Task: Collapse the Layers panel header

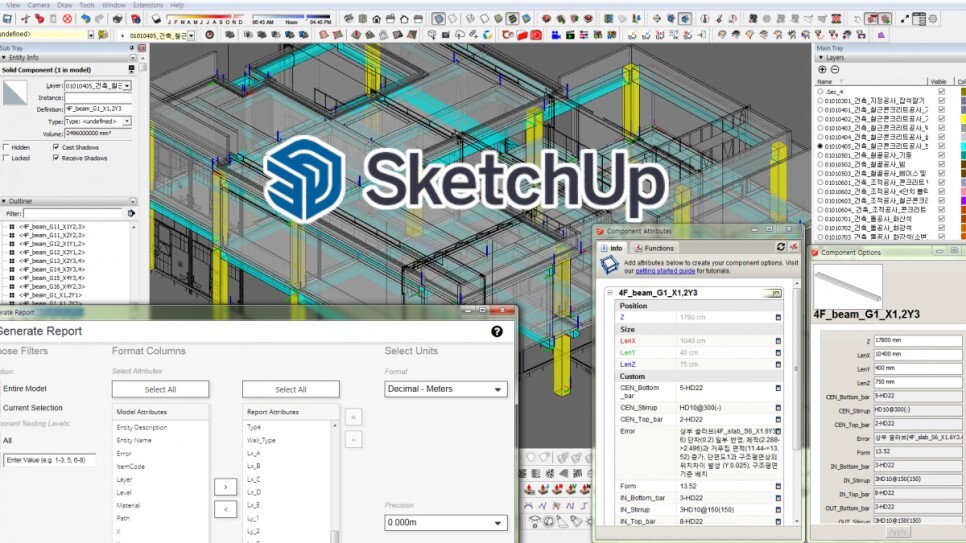Action: pyautogui.click(x=821, y=57)
